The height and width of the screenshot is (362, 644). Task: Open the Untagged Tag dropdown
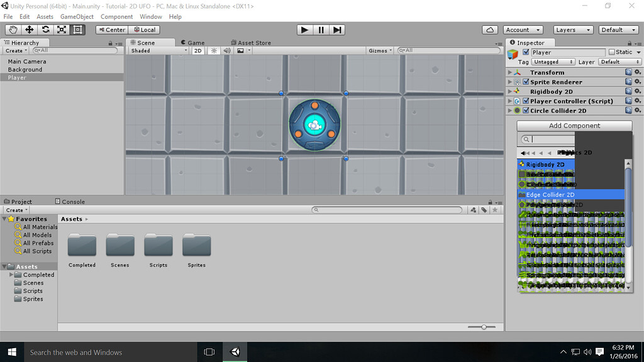pos(552,62)
